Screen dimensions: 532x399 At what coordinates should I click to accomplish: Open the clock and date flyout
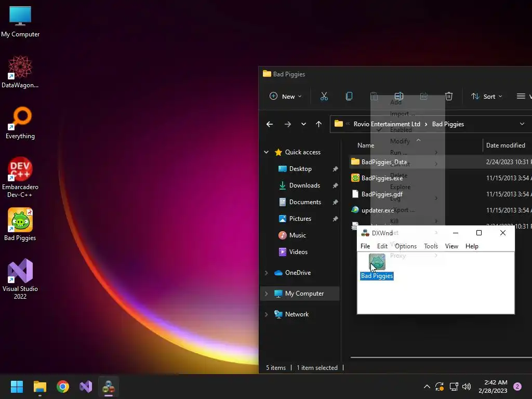493,387
